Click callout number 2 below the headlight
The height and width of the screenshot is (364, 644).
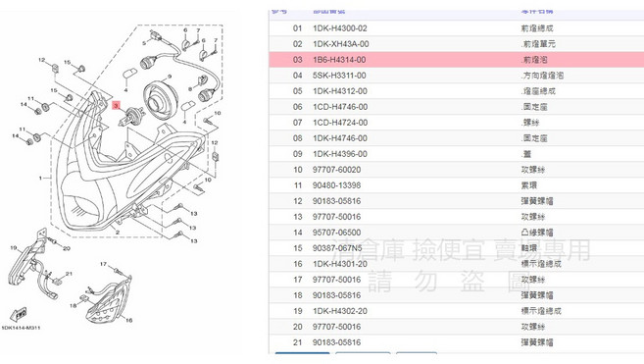click(118, 233)
